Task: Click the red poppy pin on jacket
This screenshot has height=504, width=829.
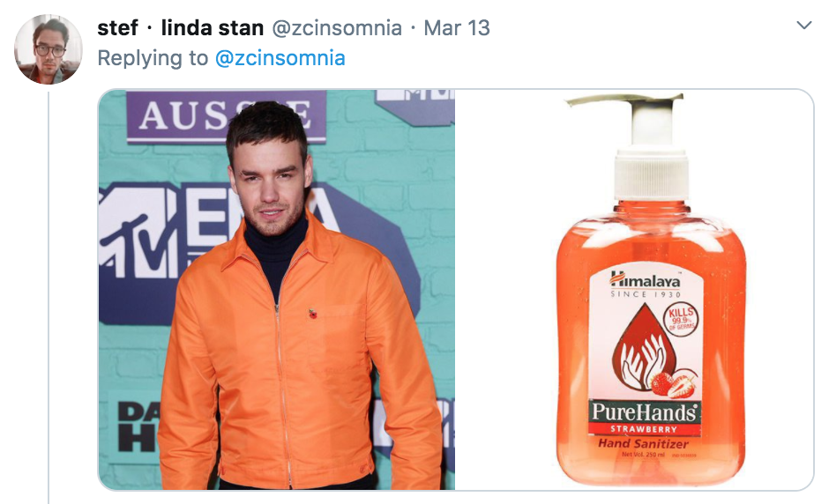Action: coord(312,315)
